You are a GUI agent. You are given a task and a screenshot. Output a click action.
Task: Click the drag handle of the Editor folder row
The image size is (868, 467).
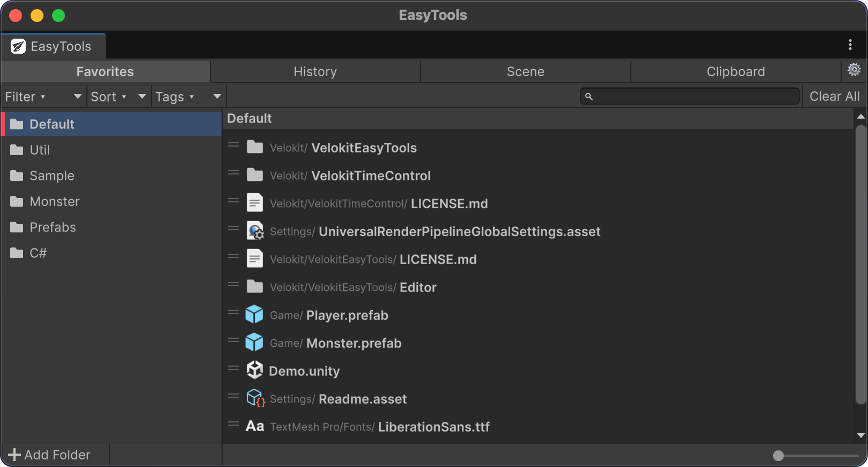click(233, 284)
